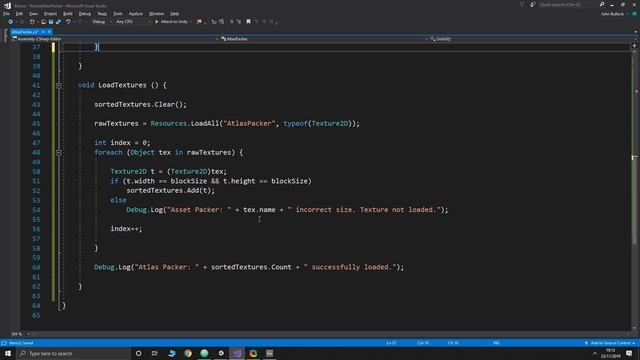Click the navigate backward toolbar icon
The height and width of the screenshot is (360, 640).
point(11,22)
